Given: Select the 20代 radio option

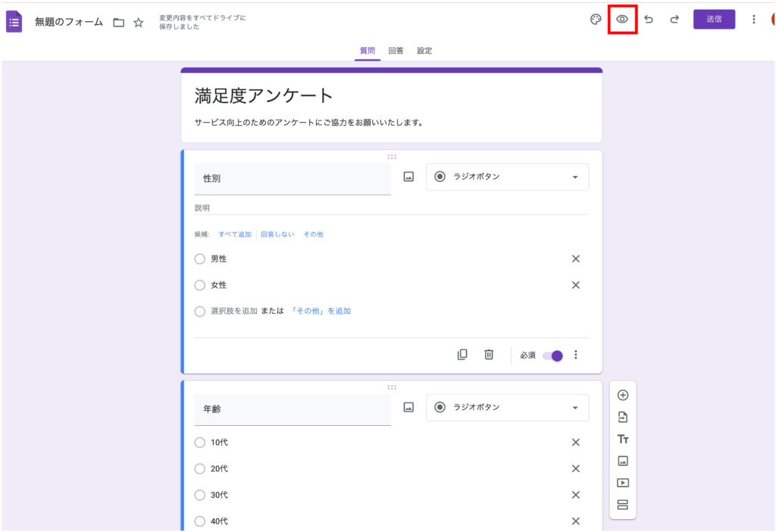Looking at the screenshot, I should [x=199, y=468].
